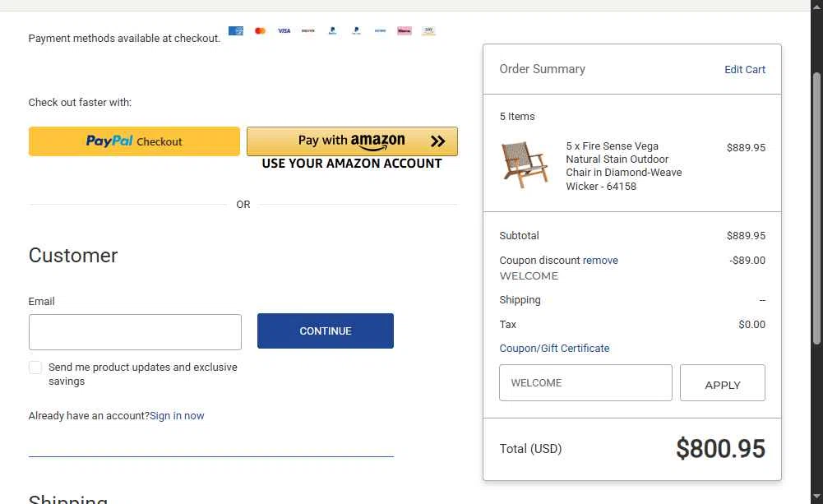Screen dimensions: 823x504
Task: Click the "Payment methods available at checkout." text
Action: [x=124, y=39]
